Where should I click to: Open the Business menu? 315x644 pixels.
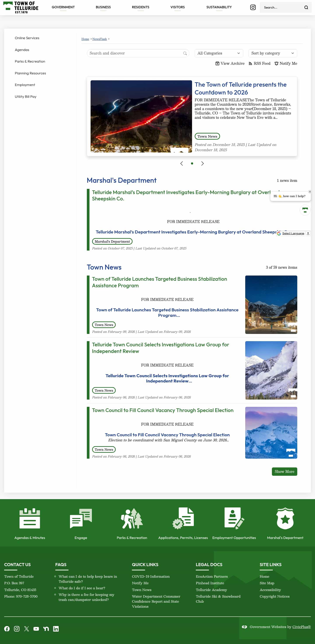[x=103, y=7]
